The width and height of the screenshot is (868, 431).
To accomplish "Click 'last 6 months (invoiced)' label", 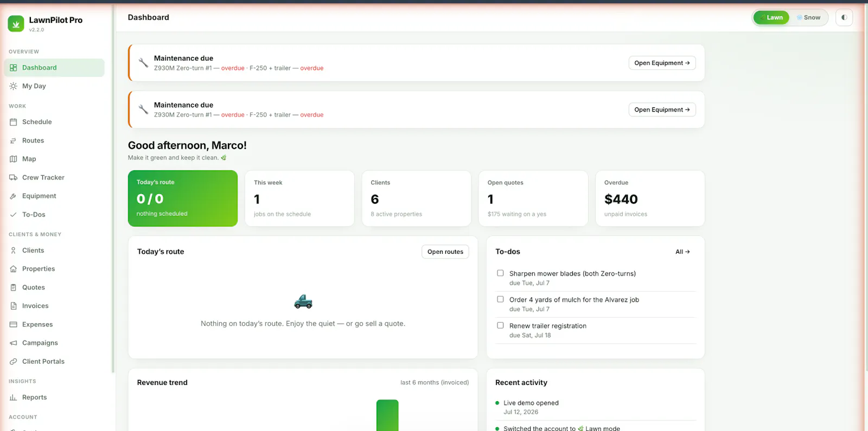I will pos(435,382).
